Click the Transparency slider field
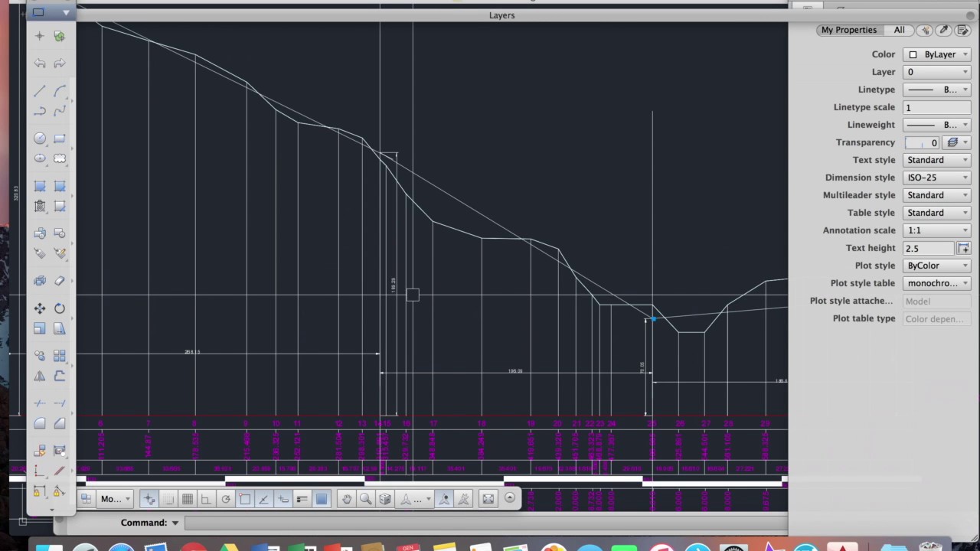 (922, 142)
